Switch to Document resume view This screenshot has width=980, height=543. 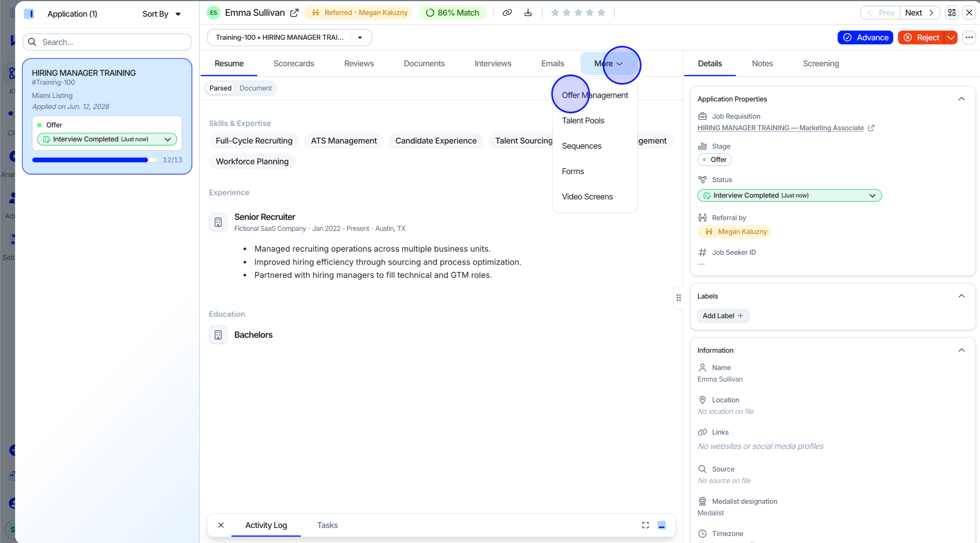coord(256,88)
